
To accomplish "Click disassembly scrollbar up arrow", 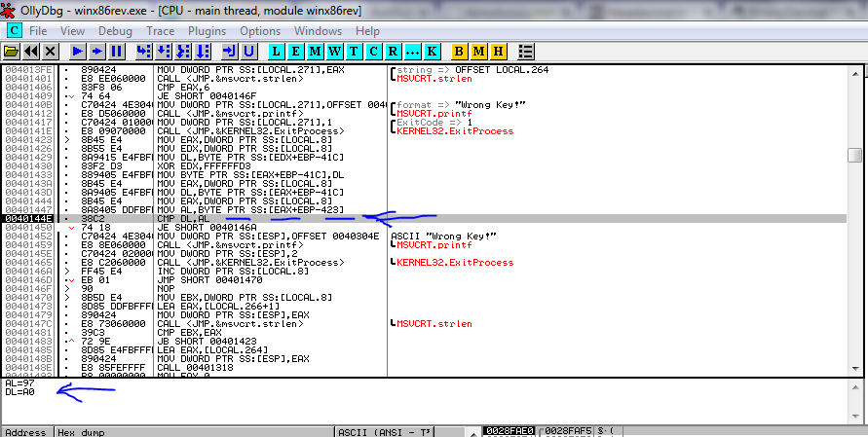I will (x=855, y=74).
